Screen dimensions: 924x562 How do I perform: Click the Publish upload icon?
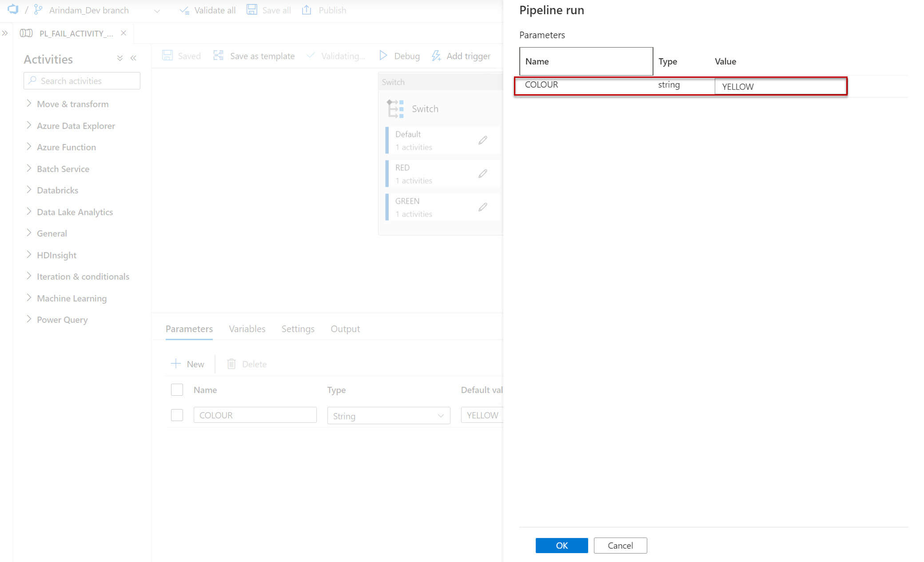pos(307,10)
